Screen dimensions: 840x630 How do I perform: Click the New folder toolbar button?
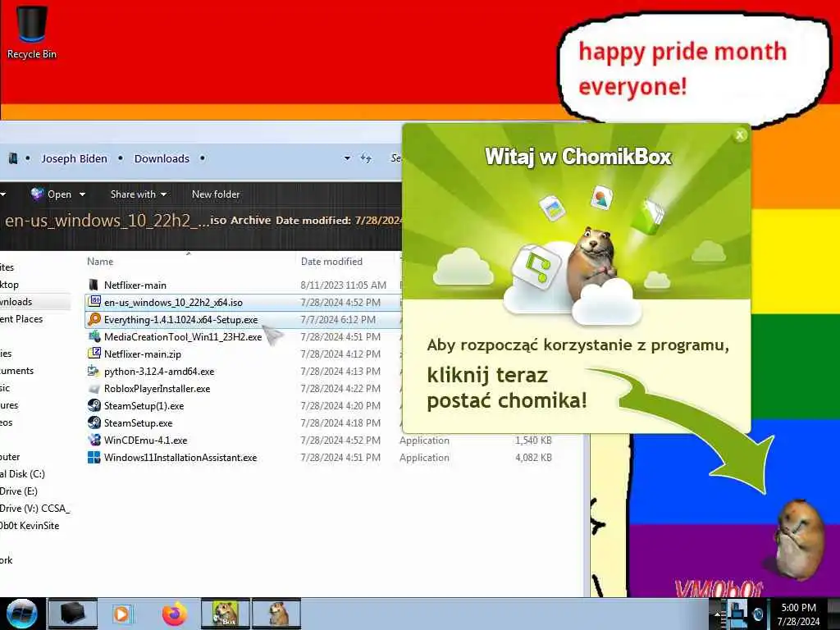click(x=216, y=194)
